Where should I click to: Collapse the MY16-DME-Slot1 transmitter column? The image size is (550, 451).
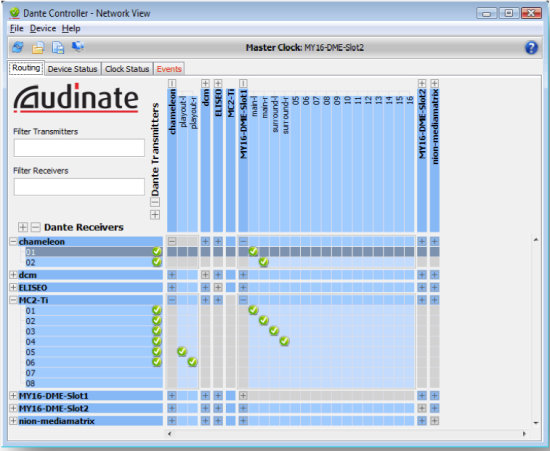[243, 83]
